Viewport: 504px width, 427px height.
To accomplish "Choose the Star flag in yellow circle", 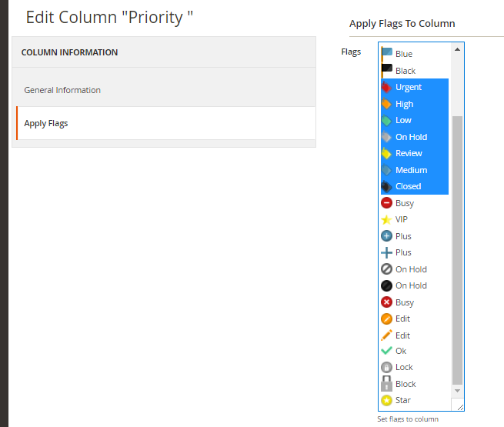I will 402,400.
